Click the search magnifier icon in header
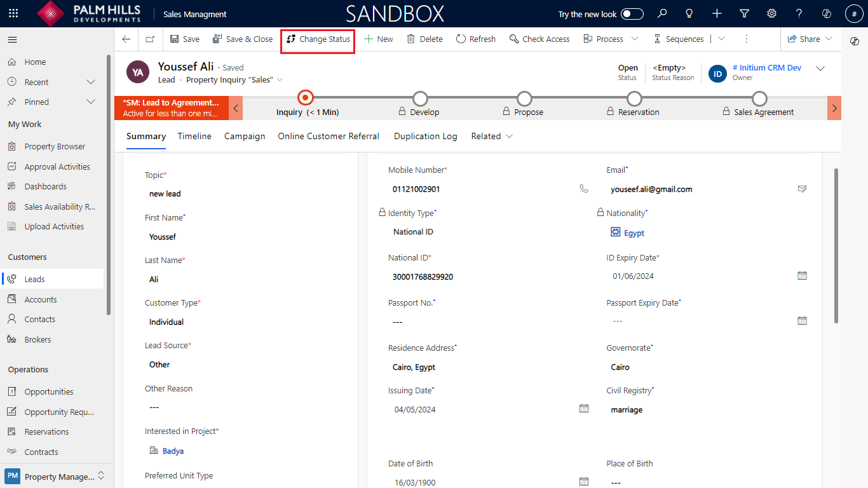The image size is (868, 488). (x=662, y=13)
